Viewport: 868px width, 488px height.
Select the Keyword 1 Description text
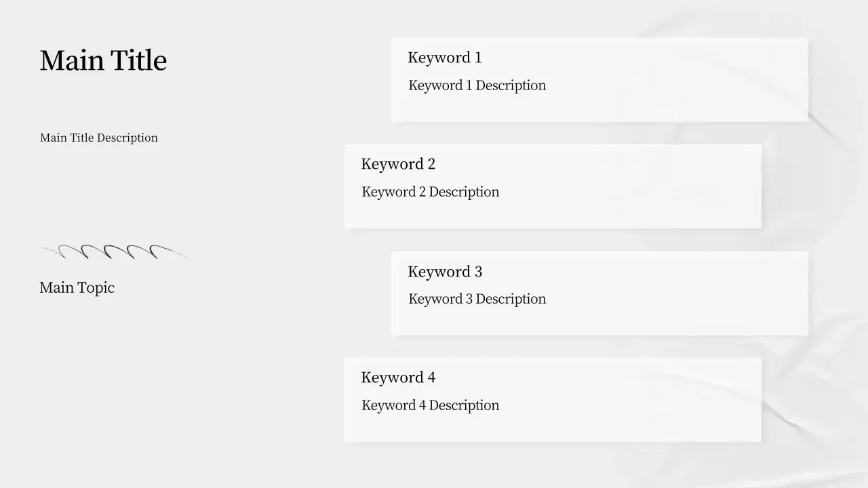pos(477,85)
